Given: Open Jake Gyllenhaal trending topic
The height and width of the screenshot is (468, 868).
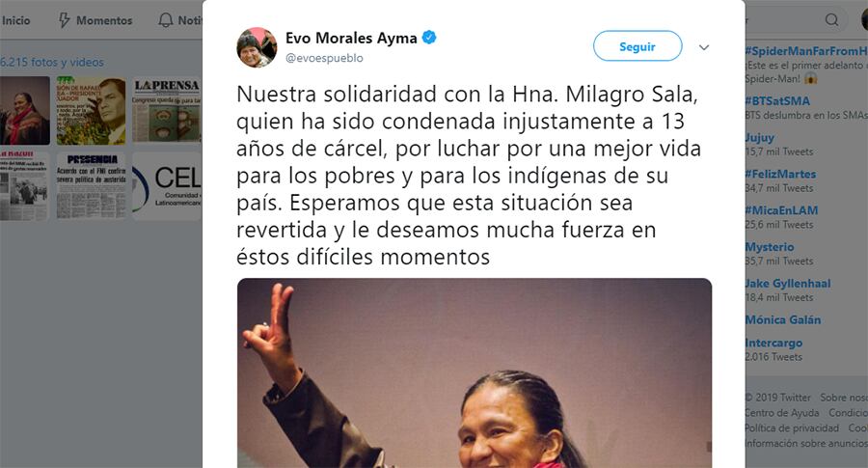Looking at the screenshot, I should [788, 283].
